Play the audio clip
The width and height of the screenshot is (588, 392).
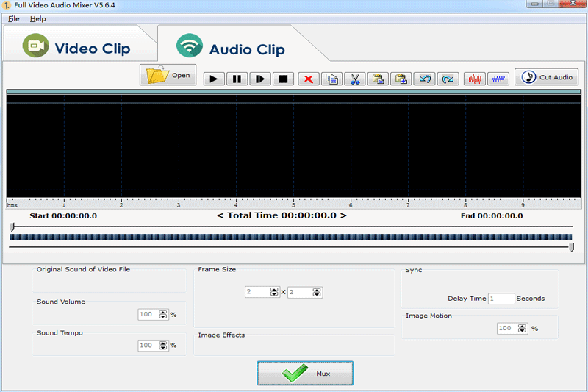(x=214, y=79)
